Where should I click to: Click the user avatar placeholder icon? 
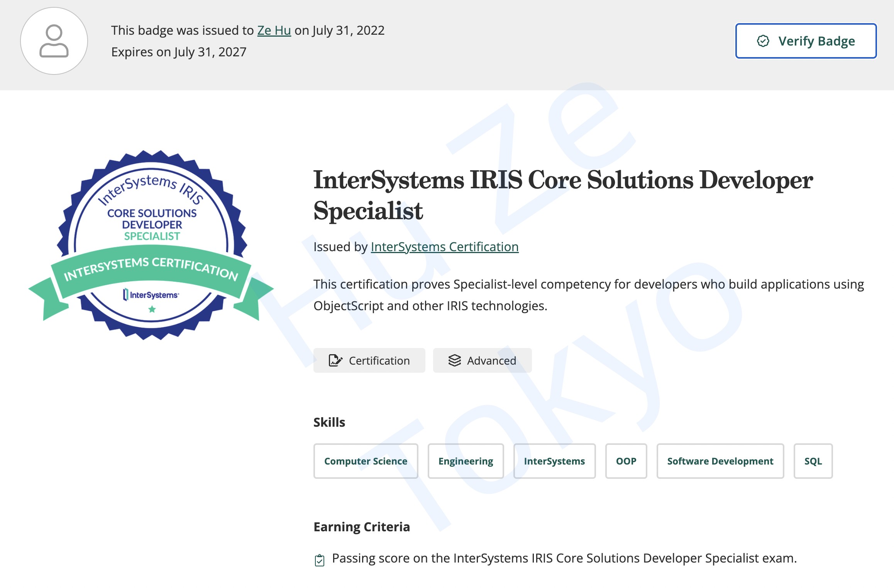pos(54,41)
